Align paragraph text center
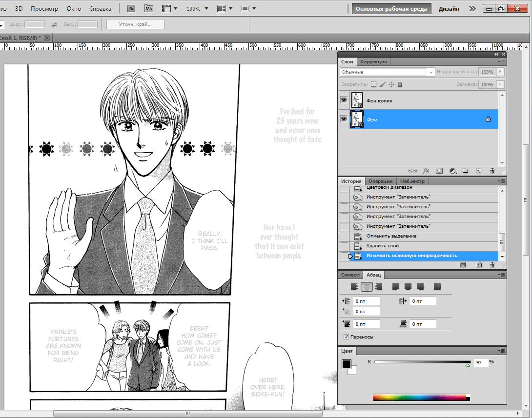This screenshot has width=532, height=418. pyautogui.click(x=367, y=287)
